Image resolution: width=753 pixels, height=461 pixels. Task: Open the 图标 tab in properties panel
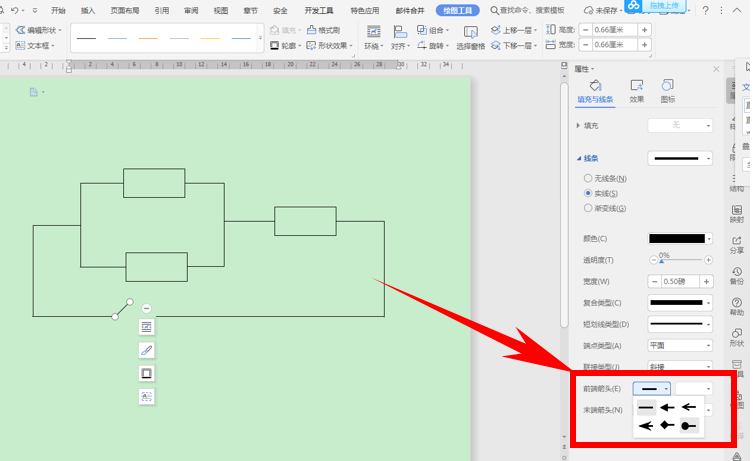(x=668, y=91)
